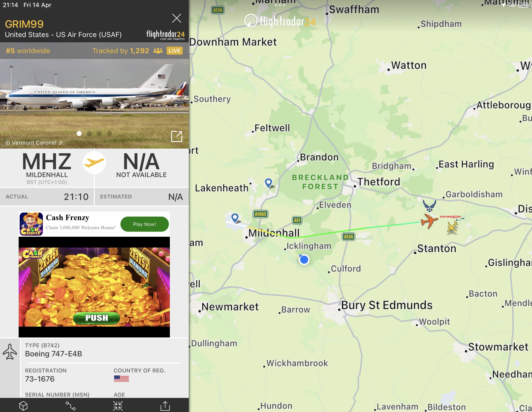Close the GRIM99 flight details panel
532x412 pixels.
[176, 18]
